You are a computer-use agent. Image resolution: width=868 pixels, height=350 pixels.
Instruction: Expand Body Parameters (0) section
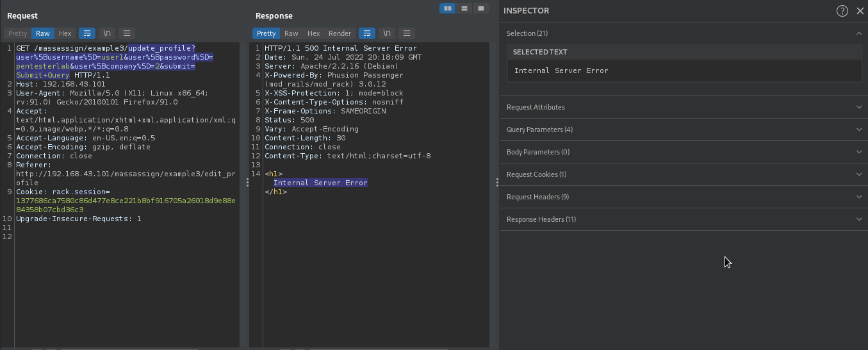pyautogui.click(x=684, y=152)
